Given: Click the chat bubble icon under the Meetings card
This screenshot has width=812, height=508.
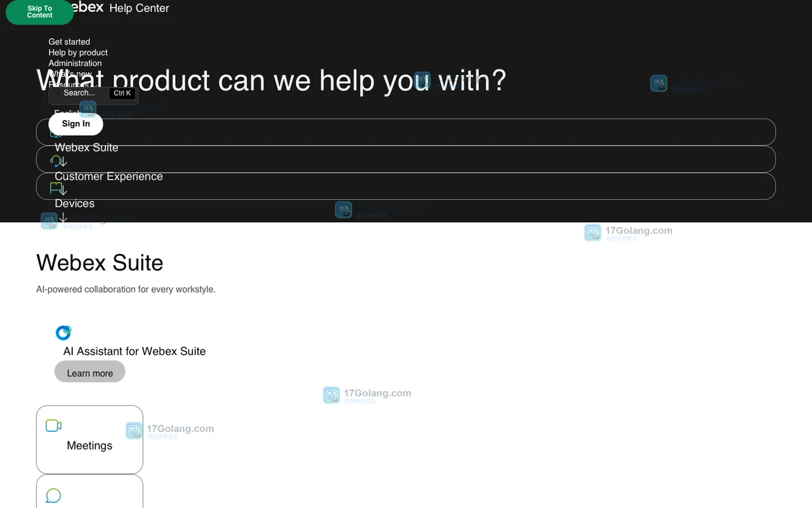Looking at the screenshot, I should pyautogui.click(x=53, y=495).
